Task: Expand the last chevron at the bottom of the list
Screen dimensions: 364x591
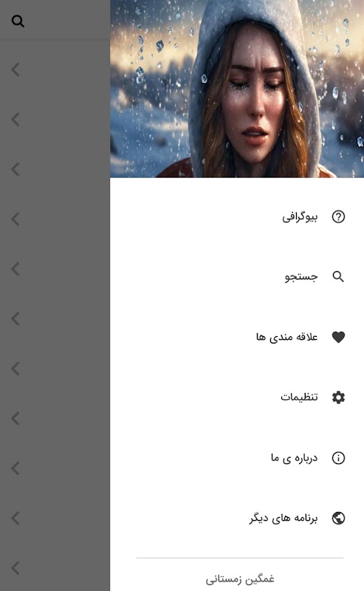Action: click(x=16, y=568)
